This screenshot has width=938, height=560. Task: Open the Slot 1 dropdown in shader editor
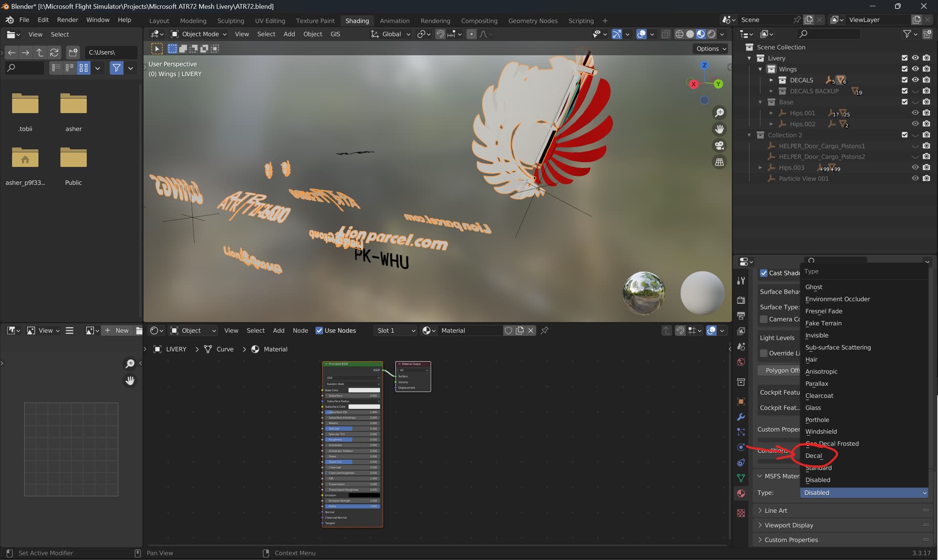(395, 331)
